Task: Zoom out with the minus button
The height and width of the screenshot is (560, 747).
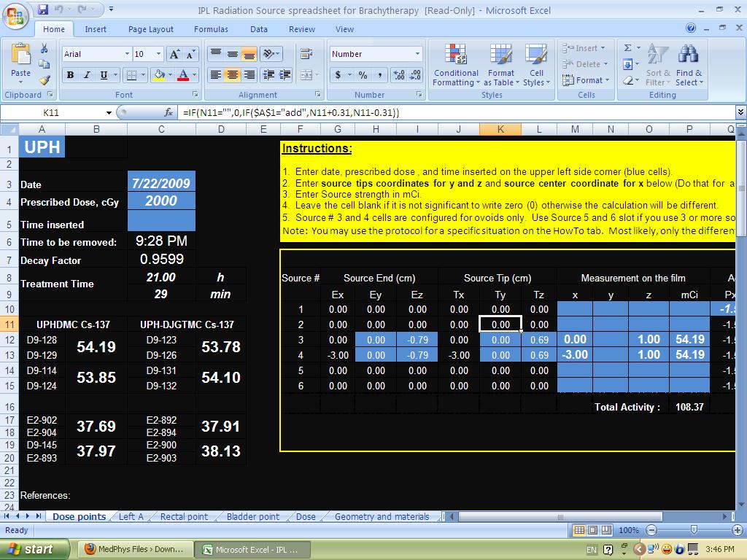Action: point(651,530)
